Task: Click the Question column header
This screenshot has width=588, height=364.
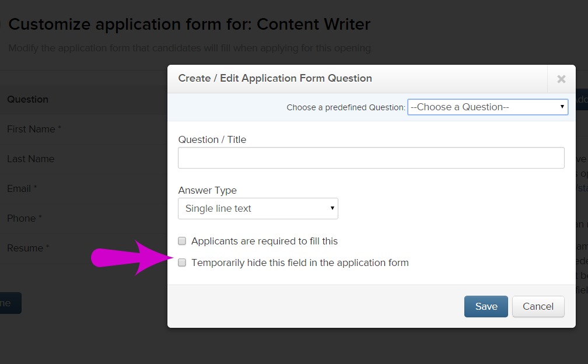Action: pos(28,99)
